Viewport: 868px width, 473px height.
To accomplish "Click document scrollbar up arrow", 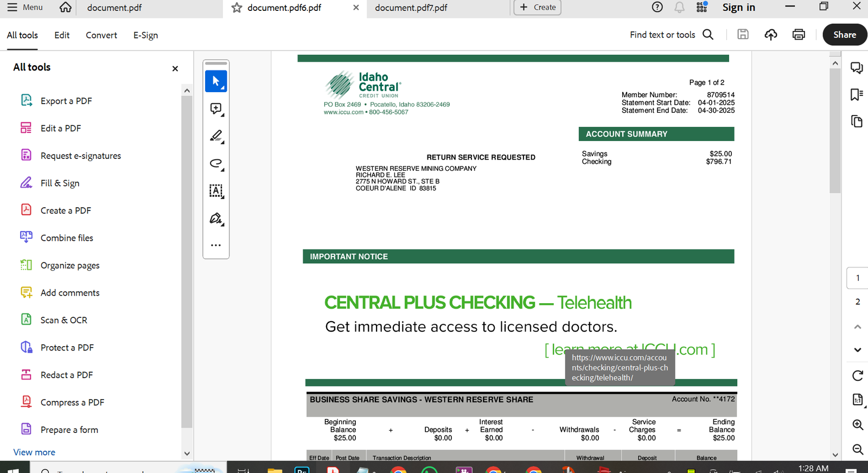I will click(835, 64).
